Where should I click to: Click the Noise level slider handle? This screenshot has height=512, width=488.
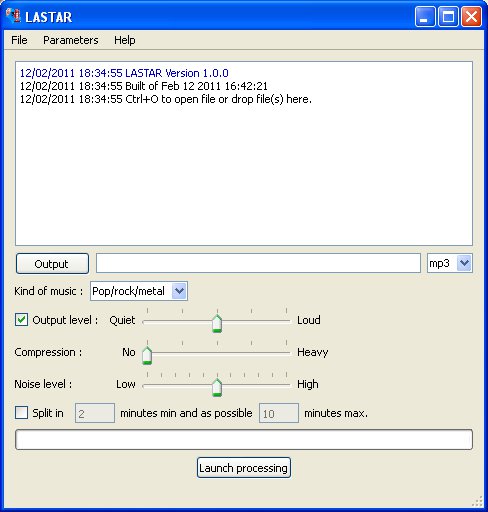(x=217, y=387)
